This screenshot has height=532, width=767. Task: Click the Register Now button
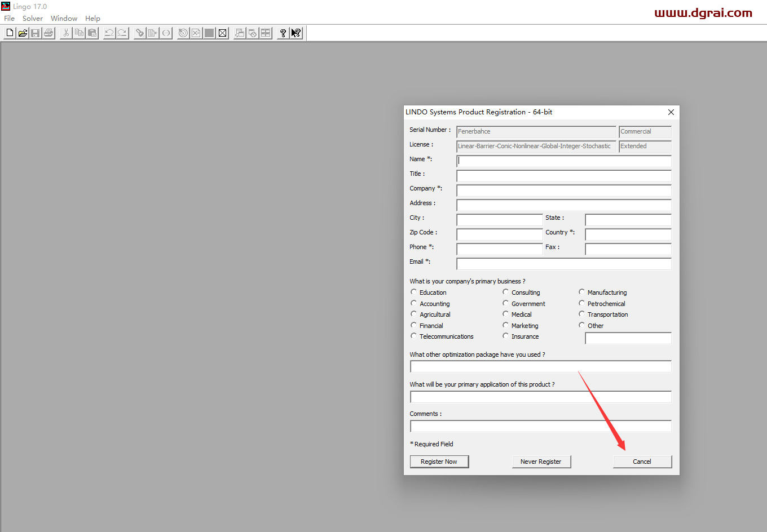[439, 462]
